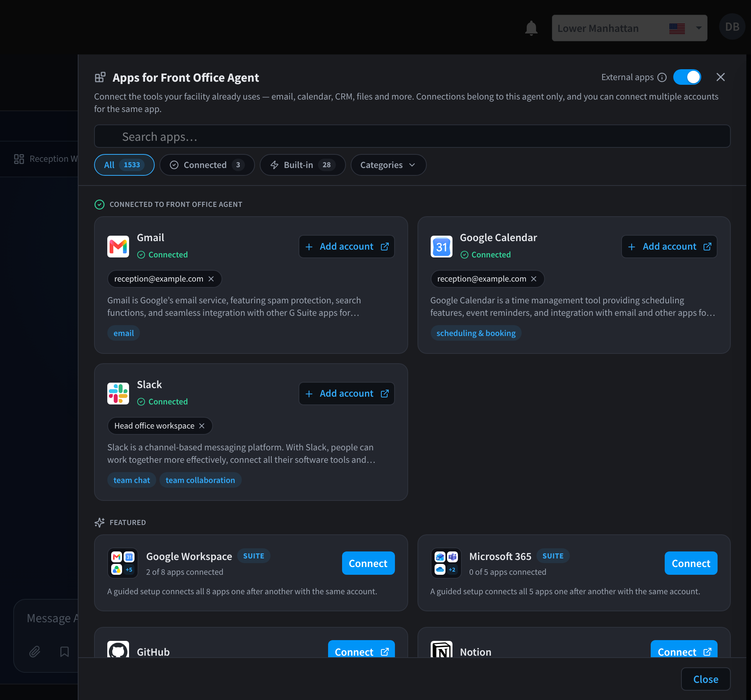Connect the Notion app

[x=684, y=649]
